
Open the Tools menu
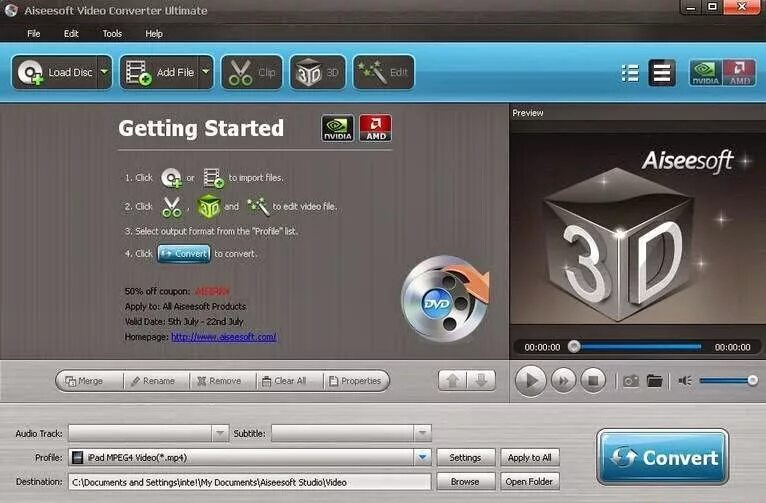(112, 34)
